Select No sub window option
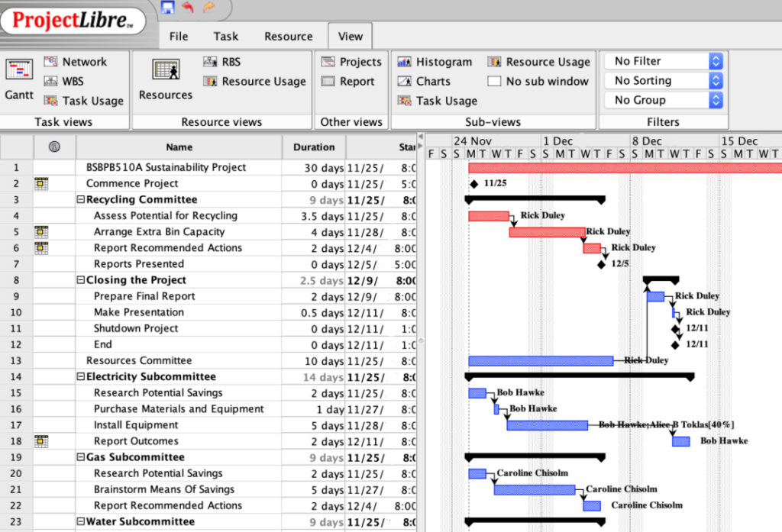782x532 pixels. 538,81
